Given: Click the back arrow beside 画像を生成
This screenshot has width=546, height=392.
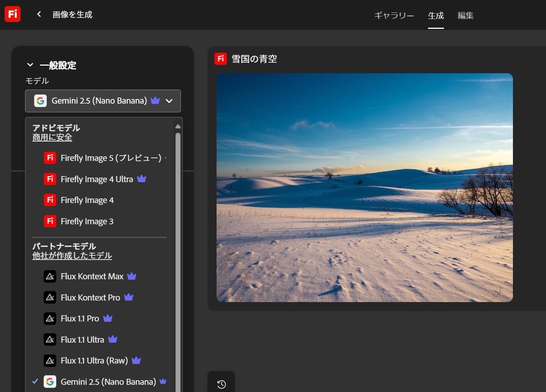Looking at the screenshot, I should tap(38, 14).
